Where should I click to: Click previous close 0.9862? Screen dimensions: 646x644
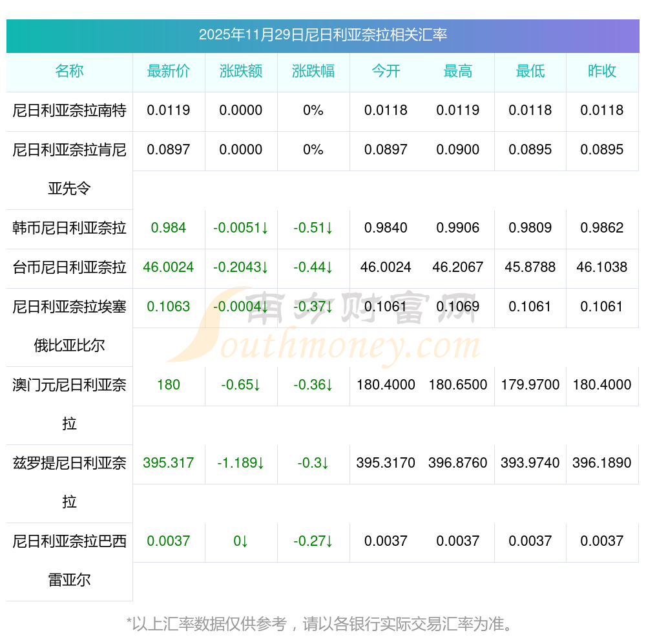pos(602,228)
